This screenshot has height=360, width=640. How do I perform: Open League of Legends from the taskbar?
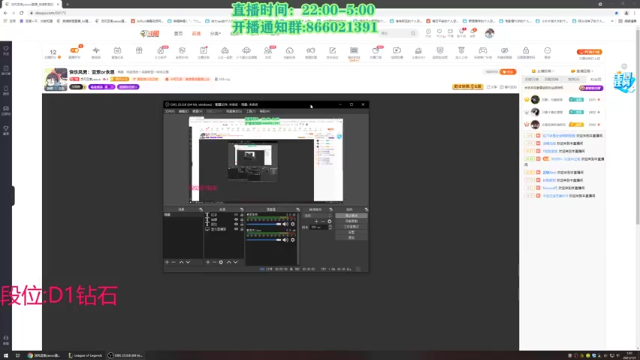85,356
